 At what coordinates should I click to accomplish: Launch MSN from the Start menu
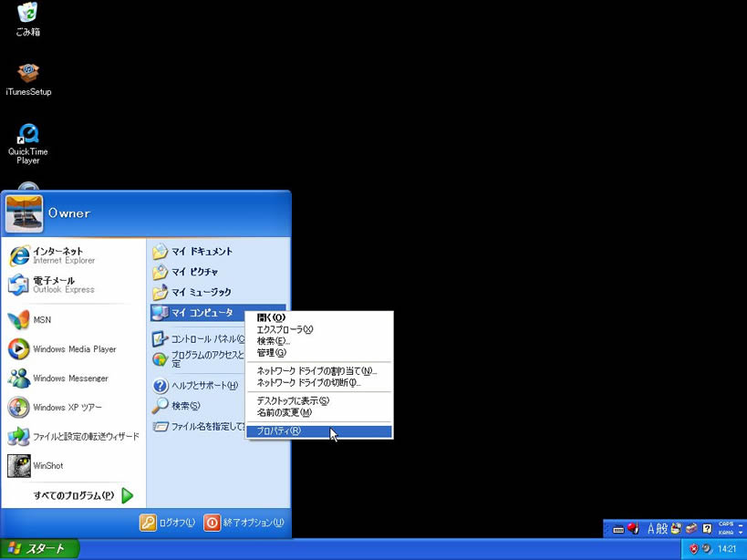(29, 320)
